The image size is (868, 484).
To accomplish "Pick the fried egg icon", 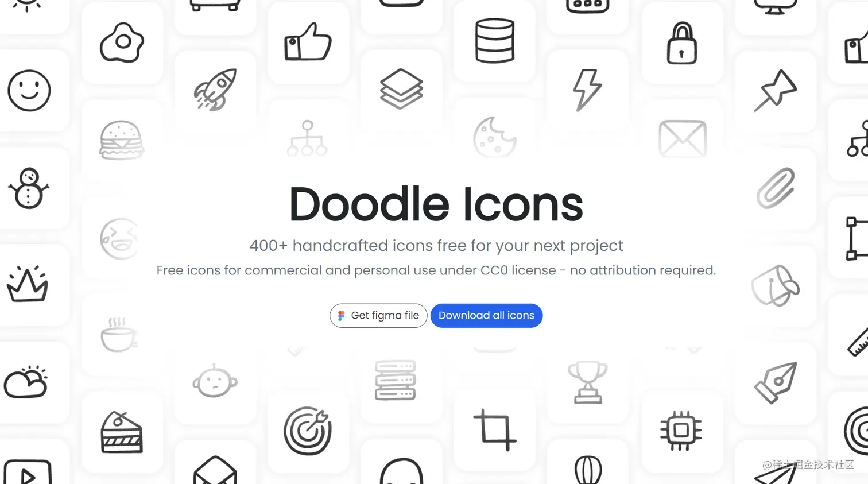I will 122,42.
